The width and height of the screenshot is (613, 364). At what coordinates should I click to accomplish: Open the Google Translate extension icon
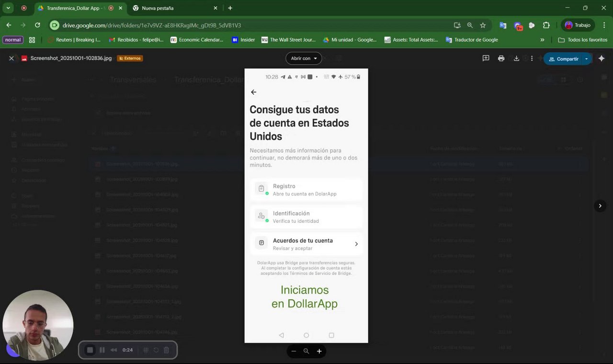503,25
